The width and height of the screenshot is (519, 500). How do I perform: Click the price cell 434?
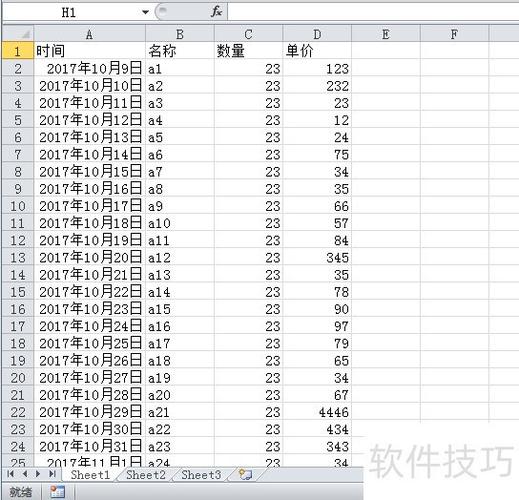click(317, 429)
